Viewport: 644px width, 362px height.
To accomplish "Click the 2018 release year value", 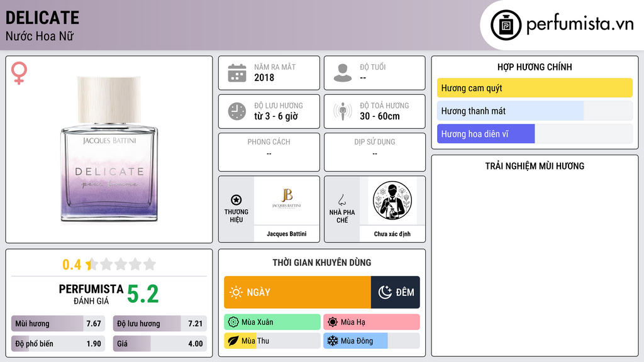I will coord(264,77).
